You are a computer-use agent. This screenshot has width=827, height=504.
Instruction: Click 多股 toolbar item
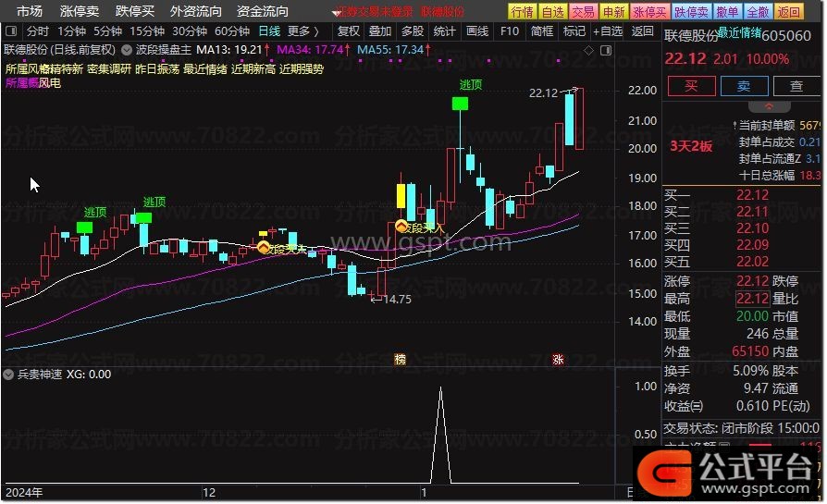(x=413, y=31)
